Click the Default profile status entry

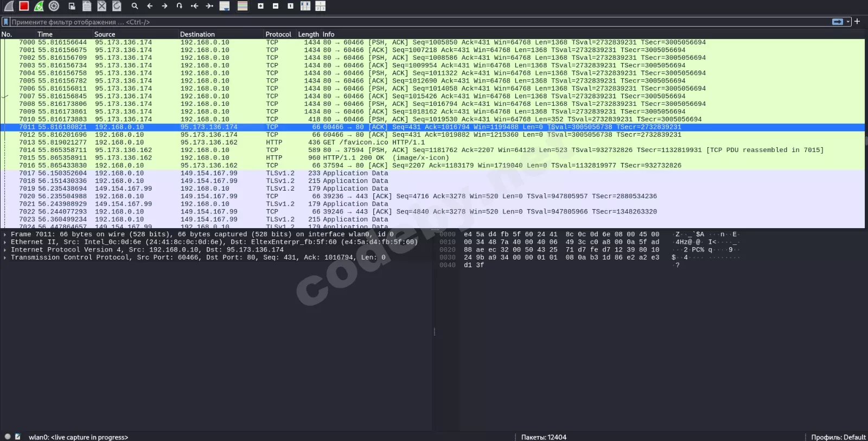pyautogui.click(x=838, y=437)
